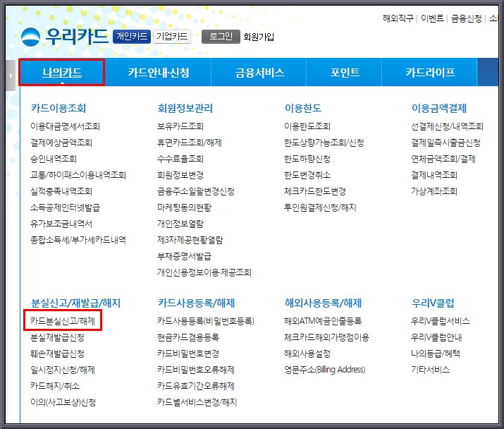The image size is (504, 429).
Task: Open 체크카드한도변경
Action: [x=315, y=191]
